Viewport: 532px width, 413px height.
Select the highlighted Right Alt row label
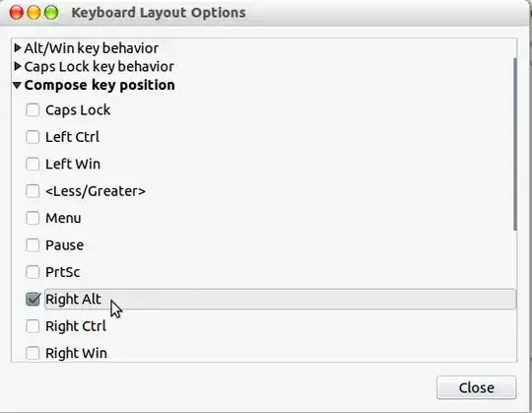280,299
